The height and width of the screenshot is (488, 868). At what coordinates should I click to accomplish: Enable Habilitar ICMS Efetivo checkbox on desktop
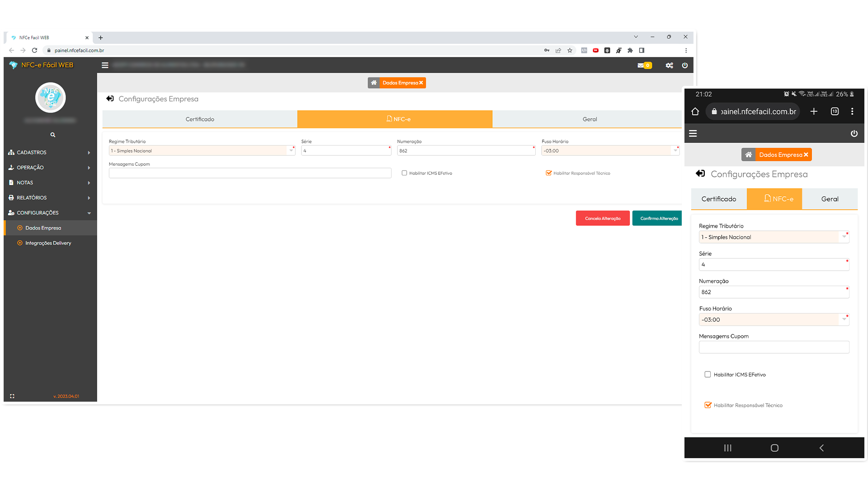[404, 173]
